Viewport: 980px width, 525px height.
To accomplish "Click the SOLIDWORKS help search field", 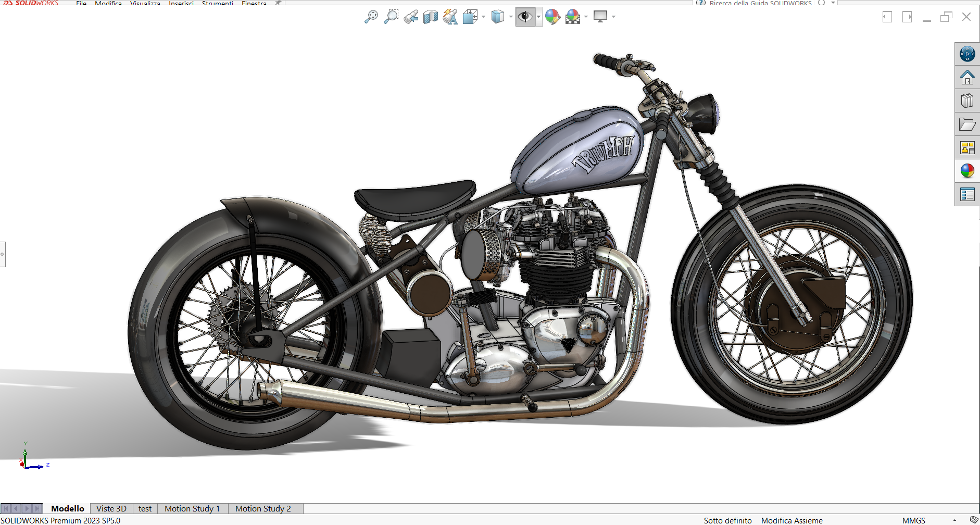I will pos(760,3).
